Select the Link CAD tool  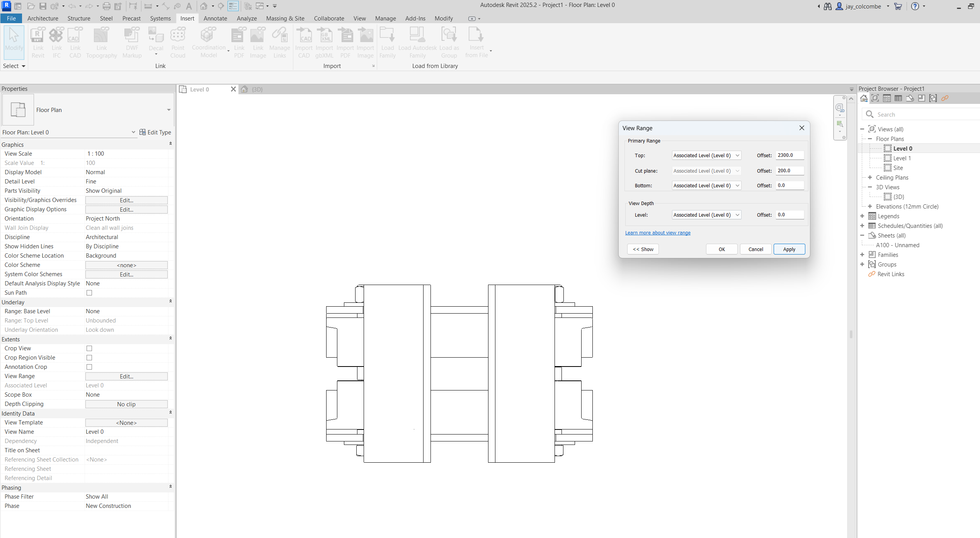coord(75,42)
